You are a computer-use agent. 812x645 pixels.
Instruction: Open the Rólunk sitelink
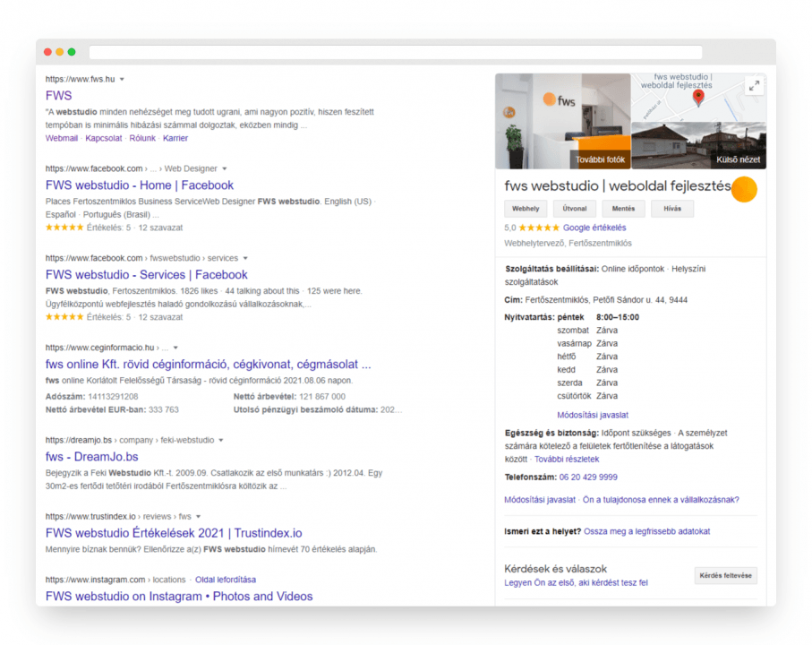click(x=142, y=138)
